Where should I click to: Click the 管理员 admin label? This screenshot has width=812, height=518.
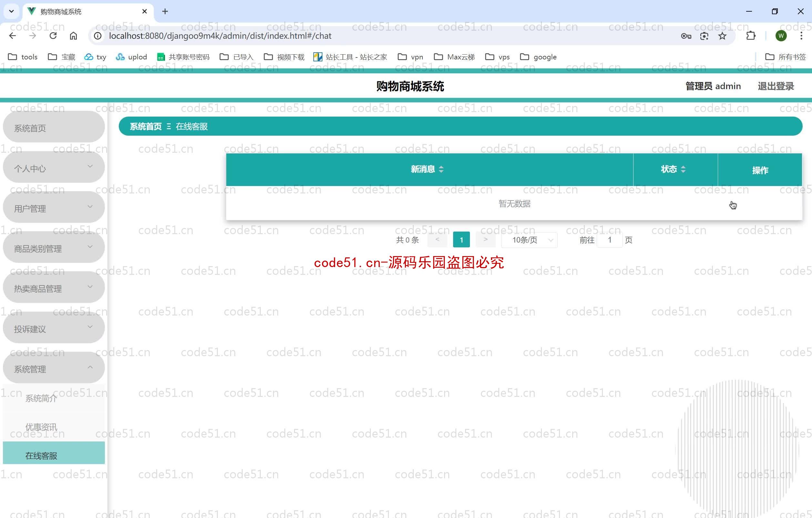click(713, 87)
